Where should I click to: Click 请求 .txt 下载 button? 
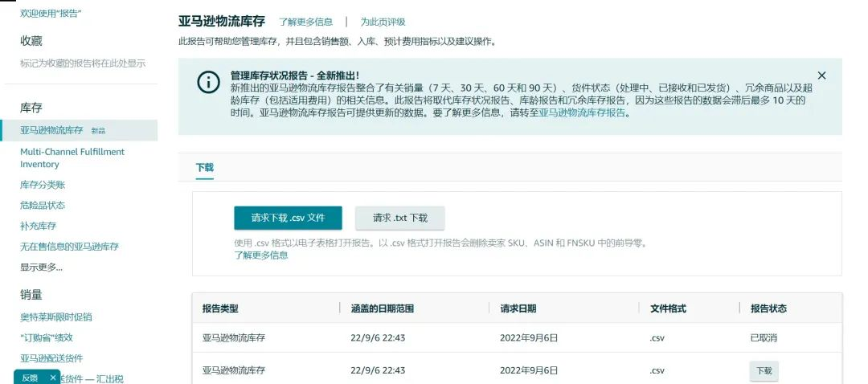399,218
